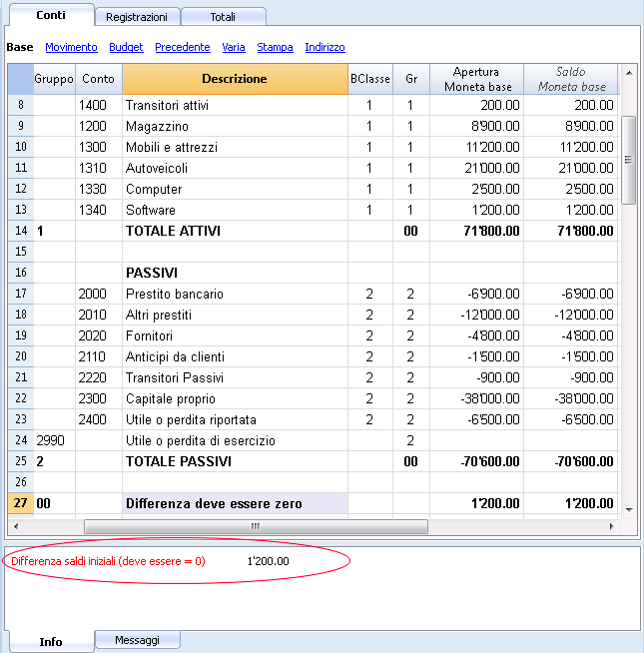This screenshot has height=653, width=644.
Task: Click the Varia view link
Action: click(234, 47)
